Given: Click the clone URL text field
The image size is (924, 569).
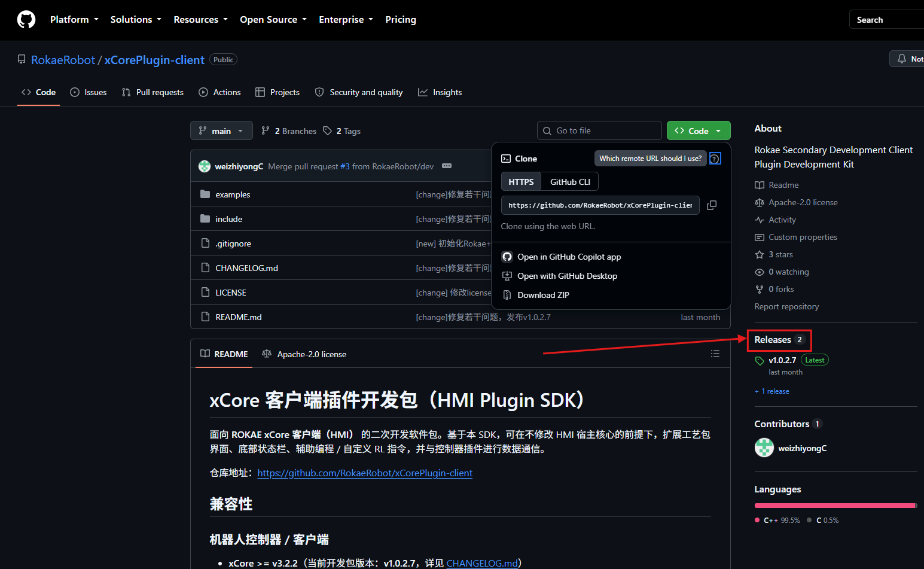Looking at the screenshot, I should [x=600, y=205].
